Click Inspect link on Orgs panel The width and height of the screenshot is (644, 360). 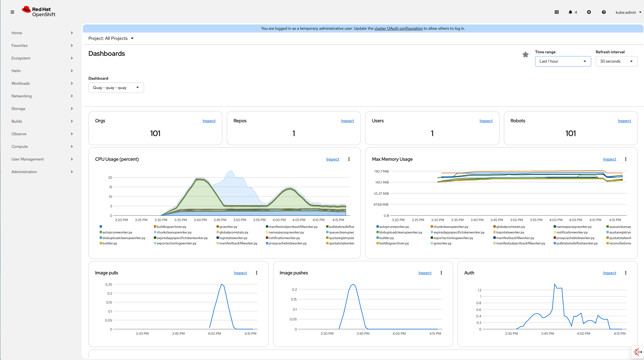[x=209, y=121]
